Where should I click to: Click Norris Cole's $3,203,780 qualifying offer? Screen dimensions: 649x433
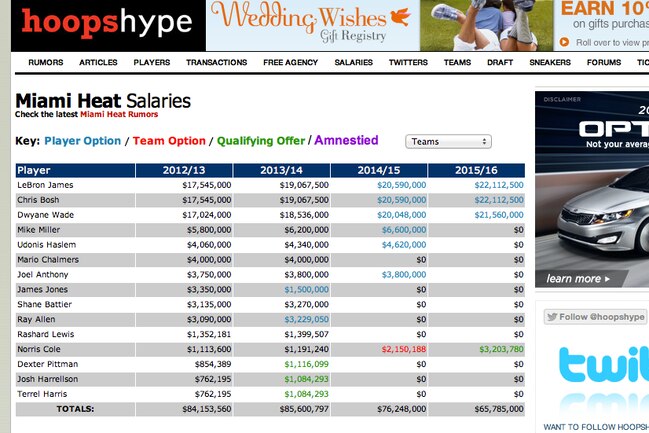501,349
